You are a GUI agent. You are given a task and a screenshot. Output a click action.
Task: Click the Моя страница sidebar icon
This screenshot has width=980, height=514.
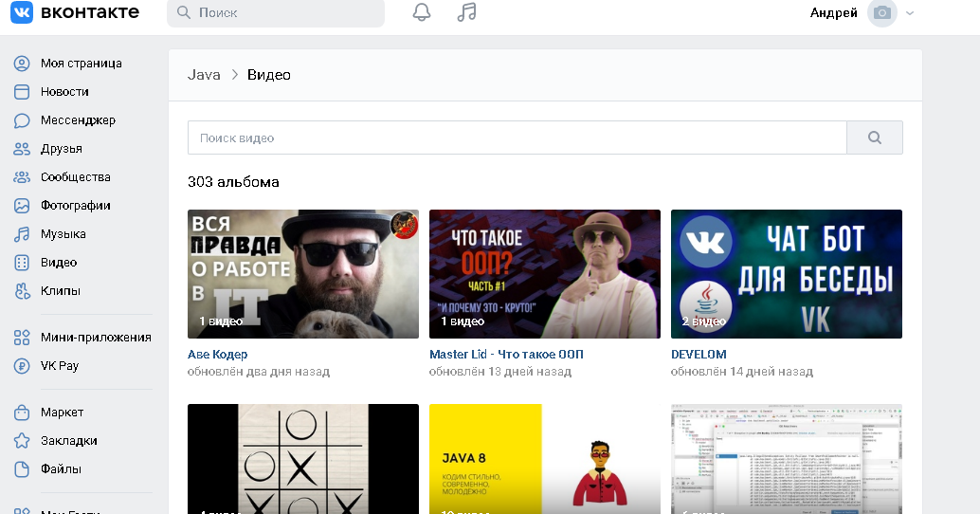(22, 64)
